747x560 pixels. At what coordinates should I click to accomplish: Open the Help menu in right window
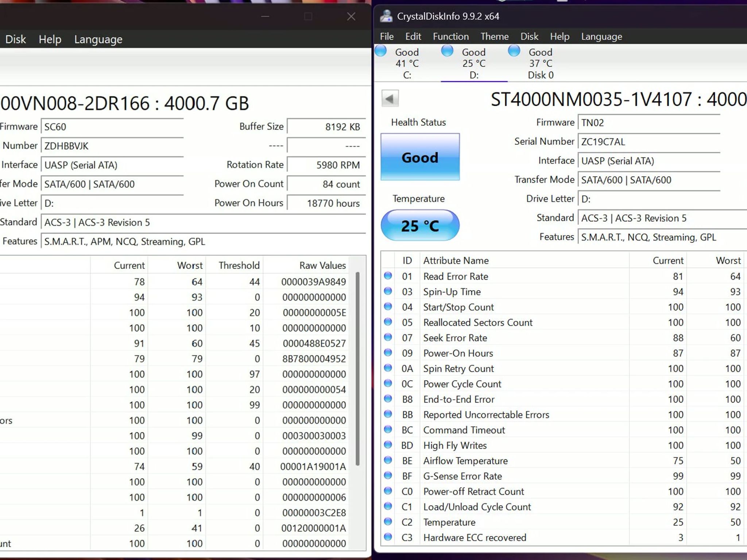click(560, 36)
